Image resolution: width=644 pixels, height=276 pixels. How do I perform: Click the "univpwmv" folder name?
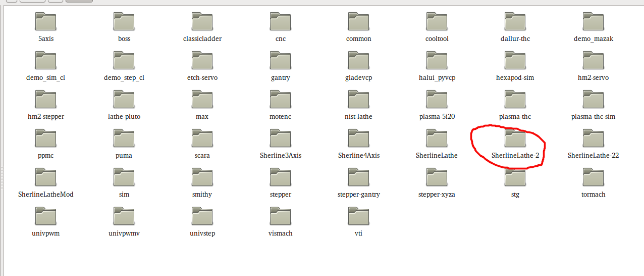(x=124, y=233)
